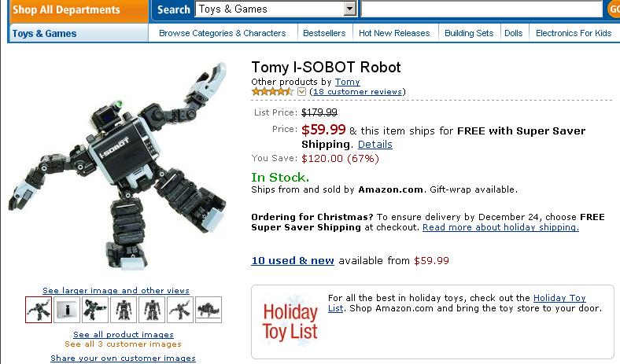Click the star rating icons
Screen dimensions: 620x364
click(x=273, y=92)
